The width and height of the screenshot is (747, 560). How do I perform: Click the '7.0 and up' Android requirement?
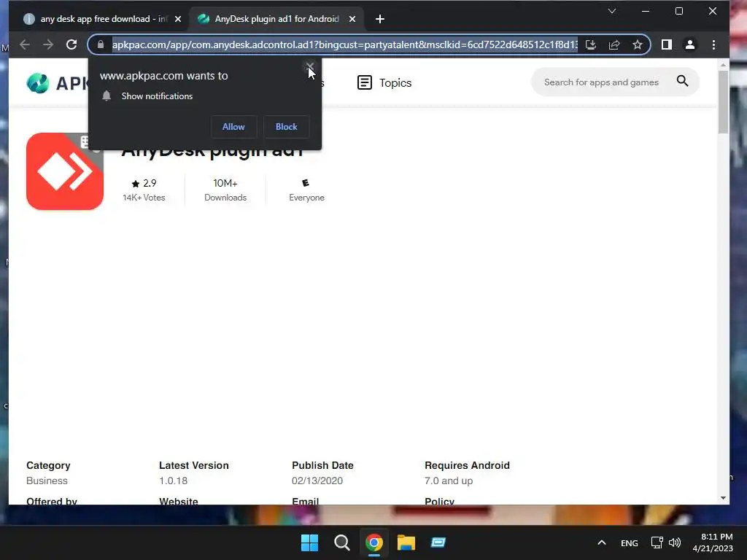tap(449, 481)
